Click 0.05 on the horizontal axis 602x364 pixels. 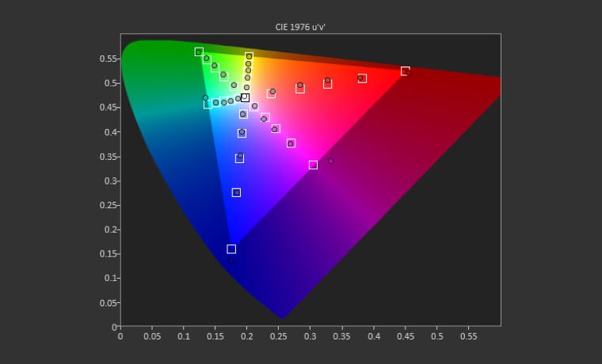click(152, 336)
